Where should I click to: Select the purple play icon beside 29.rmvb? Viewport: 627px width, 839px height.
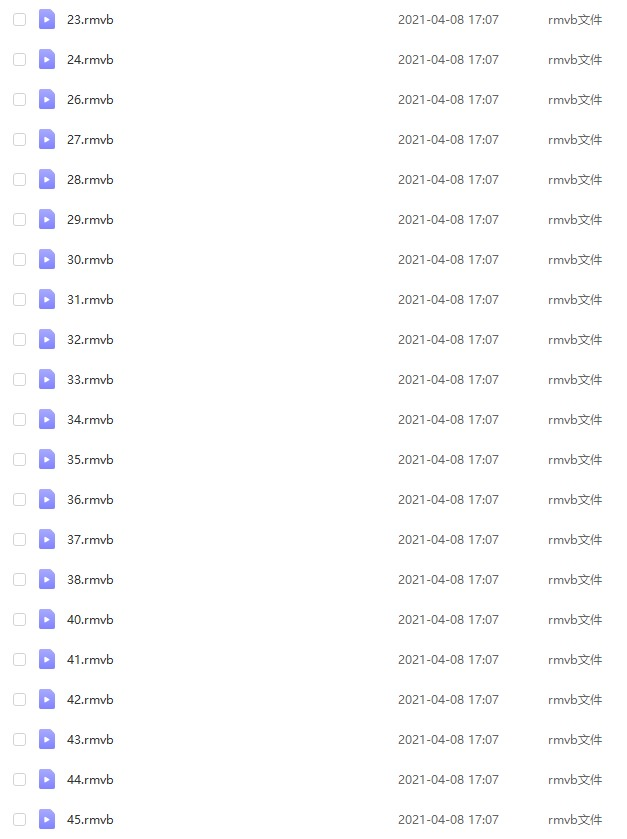point(47,219)
